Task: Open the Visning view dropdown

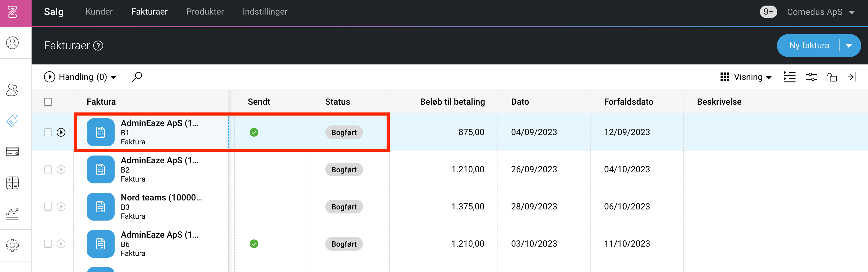Action: point(746,77)
